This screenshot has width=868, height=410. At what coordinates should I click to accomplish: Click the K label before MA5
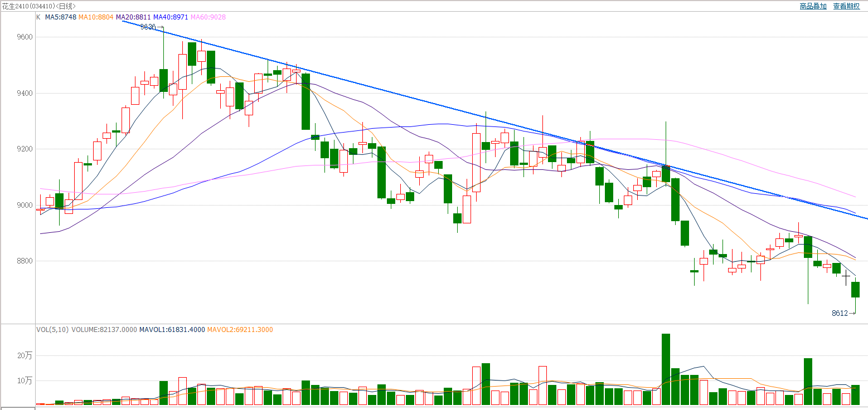(x=38, y=17)
